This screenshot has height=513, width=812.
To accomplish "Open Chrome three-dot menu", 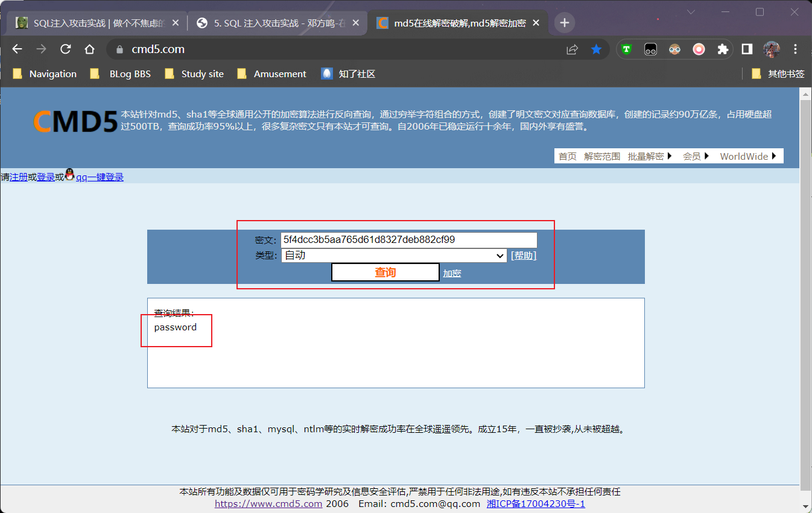I will 795,49.
